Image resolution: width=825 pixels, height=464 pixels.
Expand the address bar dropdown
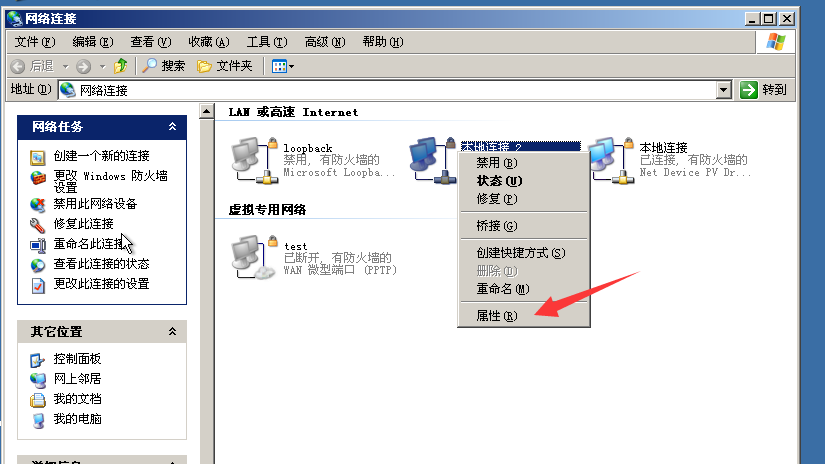pos(723,90)
